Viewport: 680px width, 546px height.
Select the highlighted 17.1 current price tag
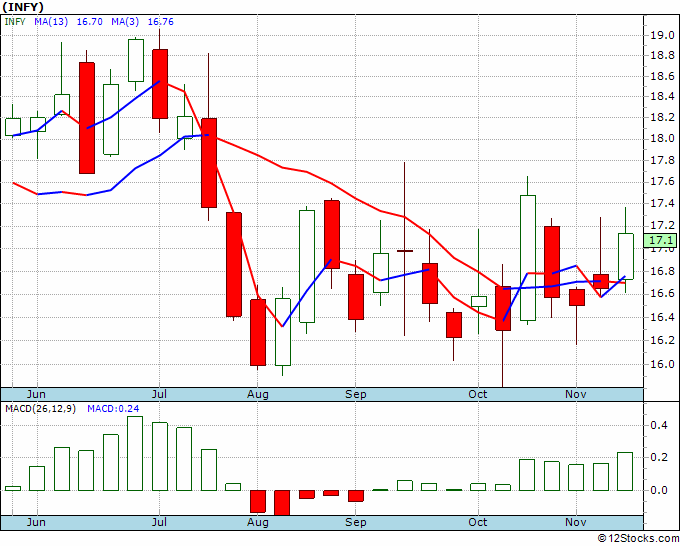point(660,240)
